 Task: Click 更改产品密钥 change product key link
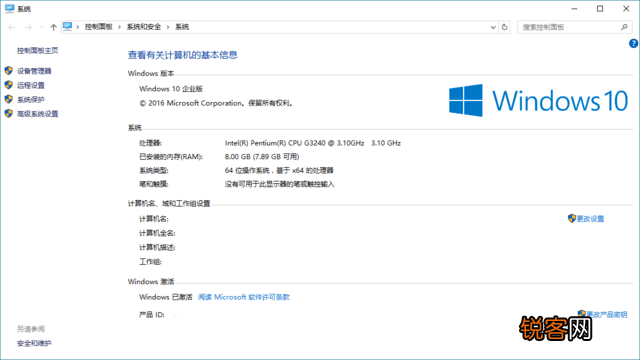[607, 314]
